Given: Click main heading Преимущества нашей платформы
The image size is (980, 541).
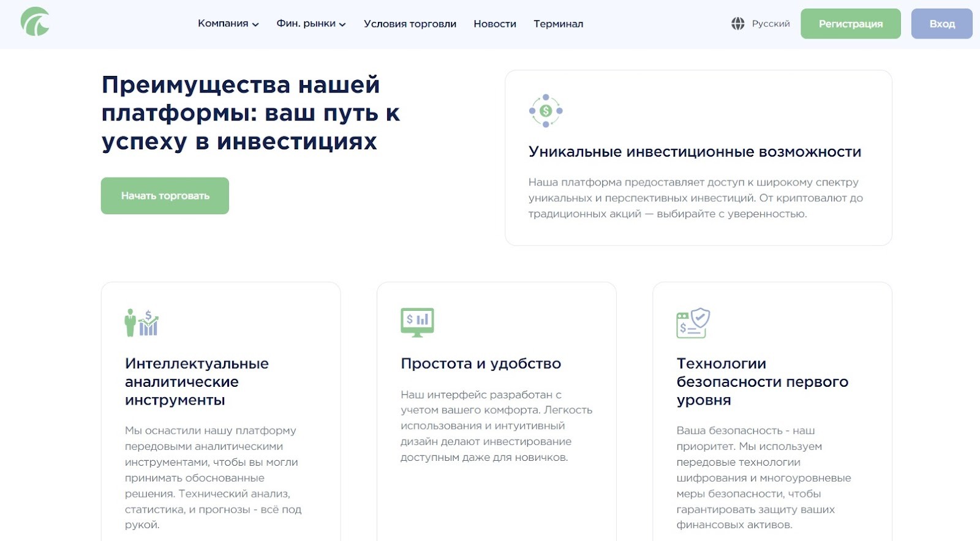Looking at the screenshot, I should click(x=251, y=113).
